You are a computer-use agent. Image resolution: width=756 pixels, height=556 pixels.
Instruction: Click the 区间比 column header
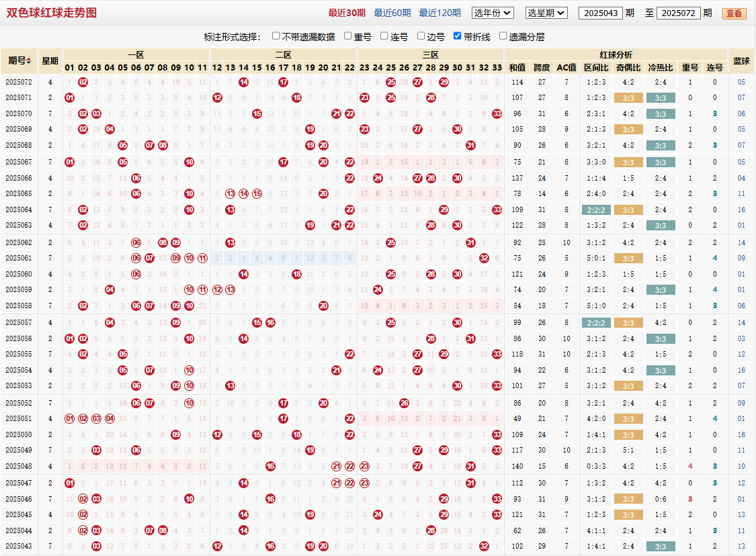click(596, 67)
